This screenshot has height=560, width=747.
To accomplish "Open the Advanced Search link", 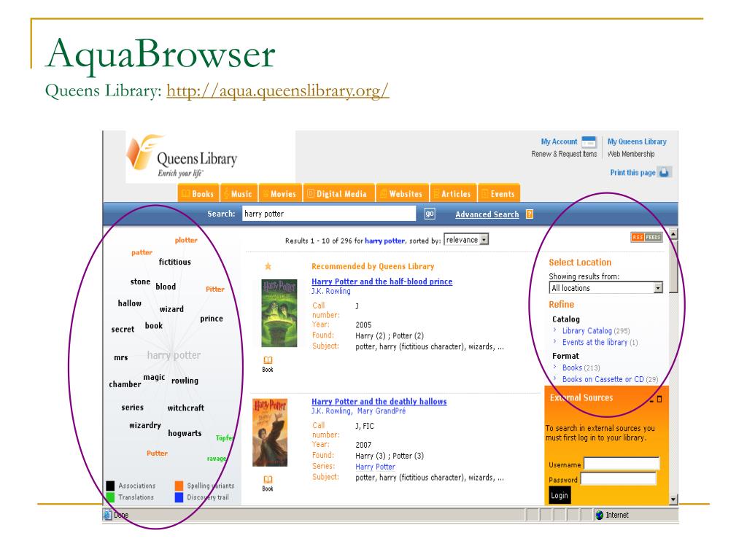I will point(487,214).
